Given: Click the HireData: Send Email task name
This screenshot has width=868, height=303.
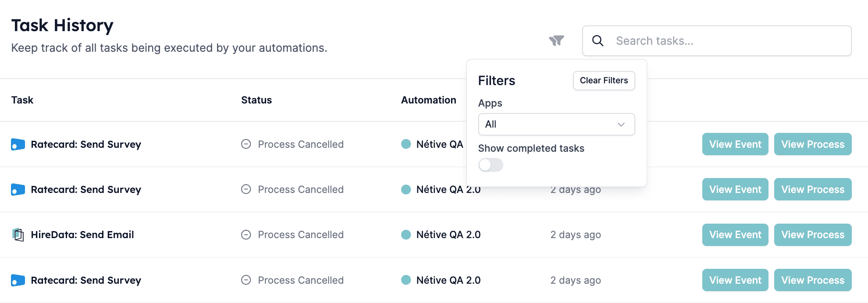Looking at the screenshot, I should point(82,235).
